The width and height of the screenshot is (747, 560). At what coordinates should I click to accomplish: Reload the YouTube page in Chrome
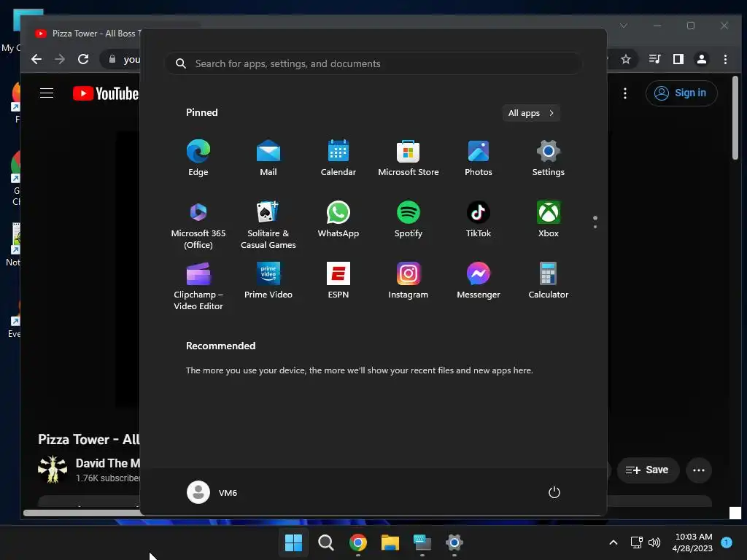[x=83, y=59]
